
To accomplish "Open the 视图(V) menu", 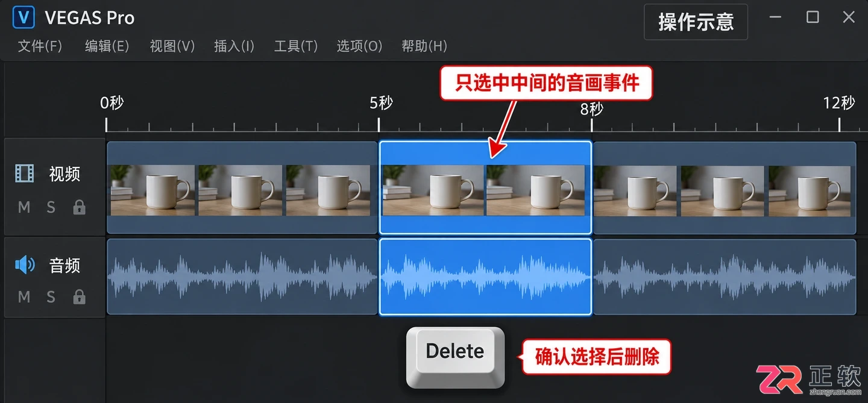I will (172, 46).
